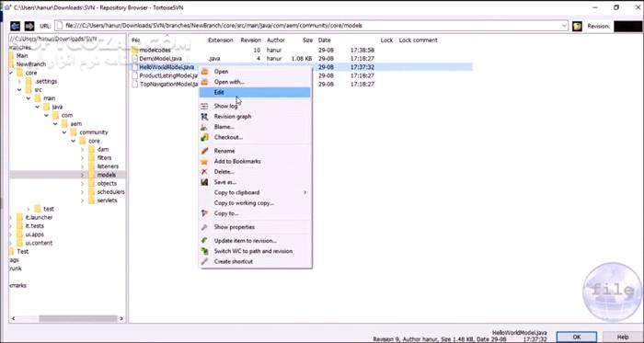Select the models folder in tree
Viewport: 644px width, 343px height.
point(107,175)
